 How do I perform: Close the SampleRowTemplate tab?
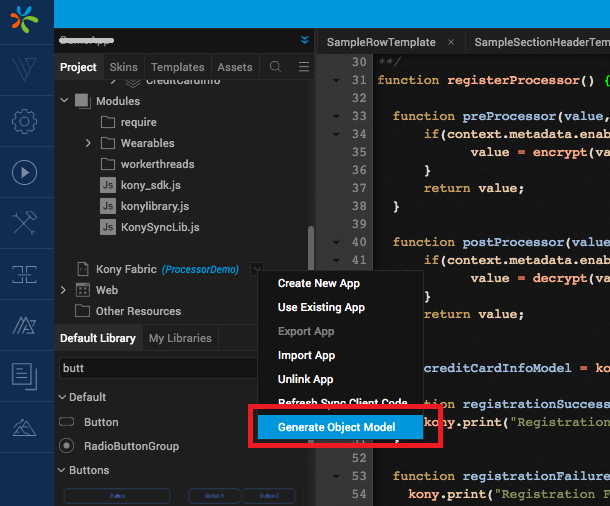451,42
